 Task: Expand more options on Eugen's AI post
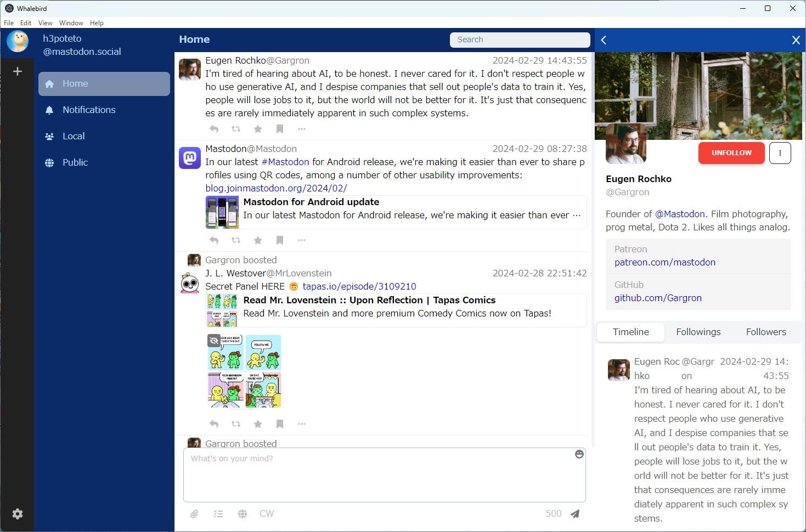pos(301,128)
